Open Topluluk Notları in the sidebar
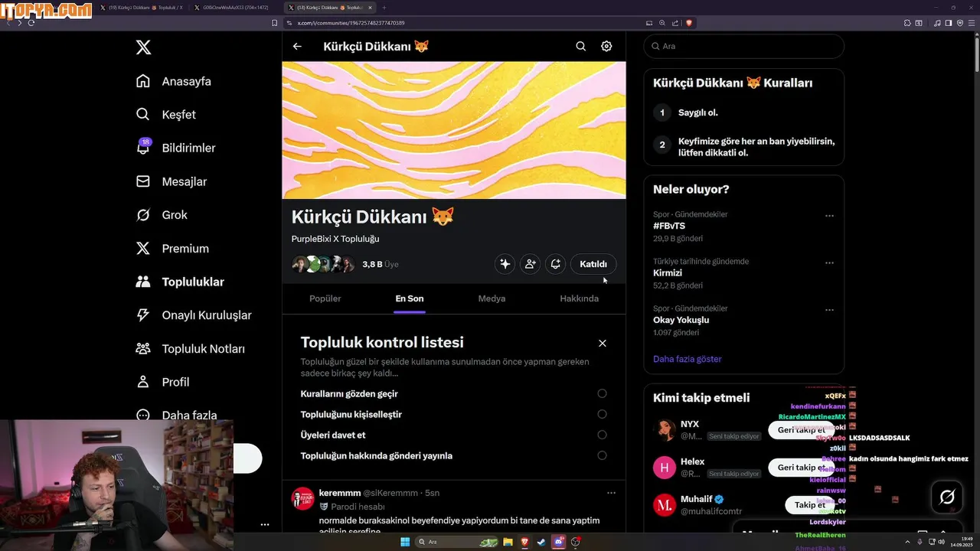This screenshot has height=551, width=980. coord(190,349)
